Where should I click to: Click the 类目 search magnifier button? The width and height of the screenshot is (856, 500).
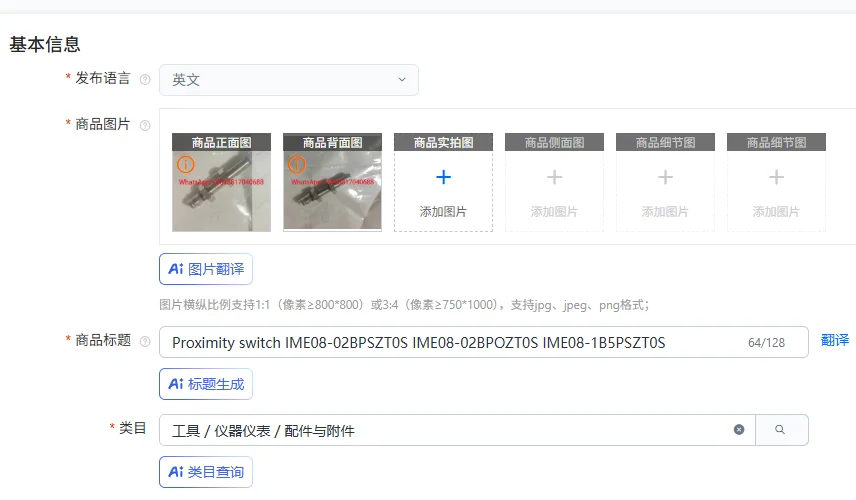pos(781,430)
